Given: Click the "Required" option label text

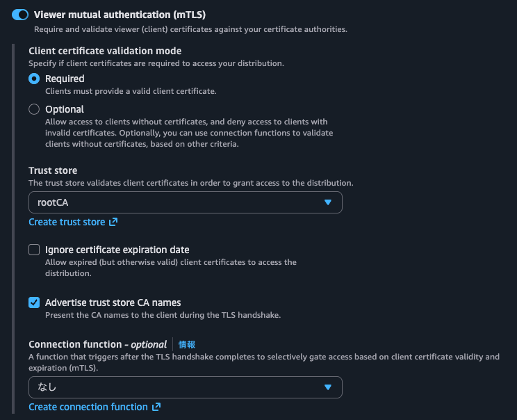Looking at the screenshot, I should click(x=65, y=79).
